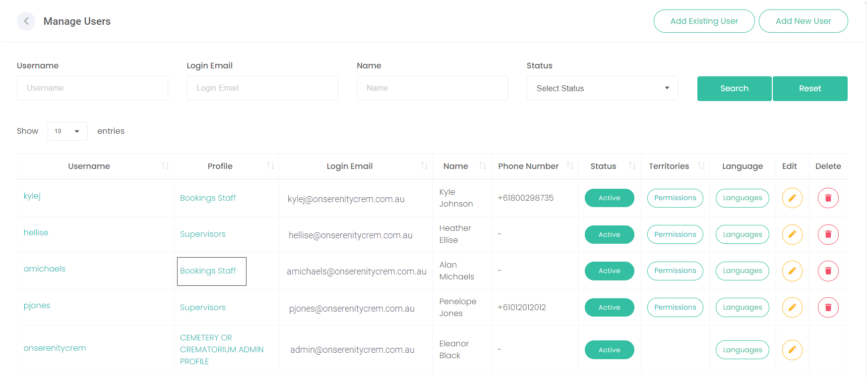The image size is (868, 380).
Task: Edit user onserenitycrem with the pencil icon
Action: pyautogui.click(x=792, y=350)
